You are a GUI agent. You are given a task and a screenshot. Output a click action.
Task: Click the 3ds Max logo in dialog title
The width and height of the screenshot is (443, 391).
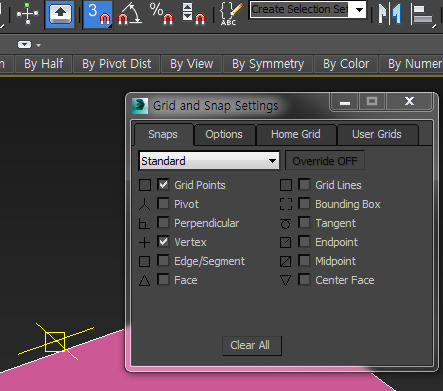(140, 106)
